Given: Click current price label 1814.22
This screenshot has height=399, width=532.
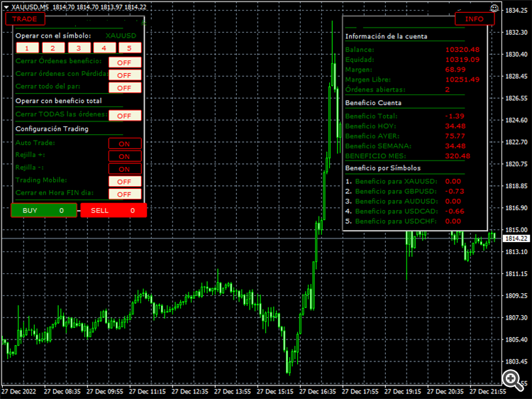Looking at the screenshot, I should click(x=516, y=239).
